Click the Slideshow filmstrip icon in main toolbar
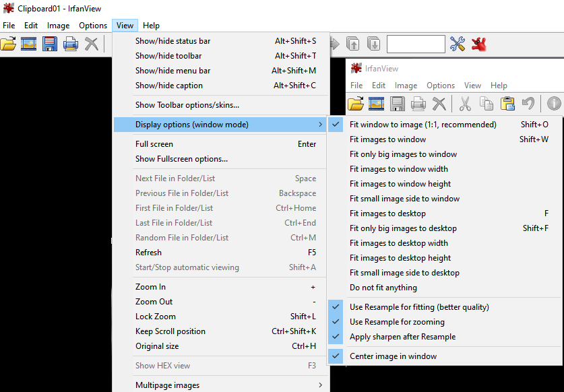 29,44
